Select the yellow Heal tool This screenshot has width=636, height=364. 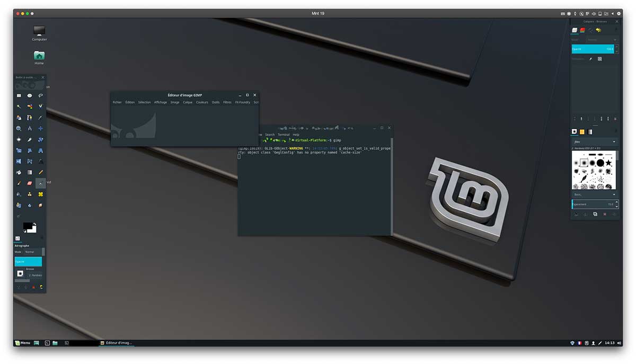click(x=41, y=194)
